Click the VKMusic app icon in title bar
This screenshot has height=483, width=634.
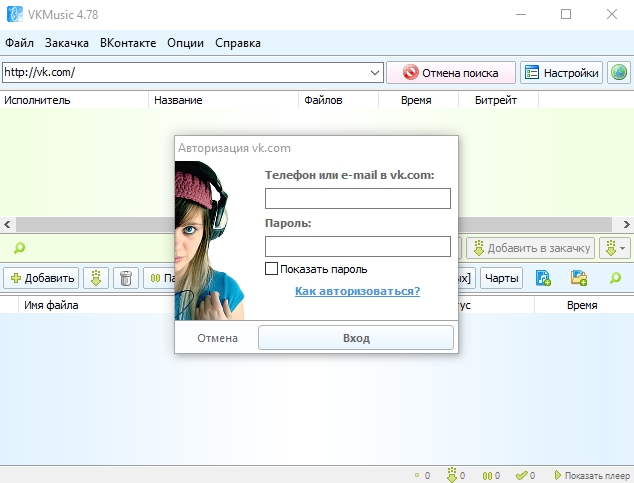15,15
